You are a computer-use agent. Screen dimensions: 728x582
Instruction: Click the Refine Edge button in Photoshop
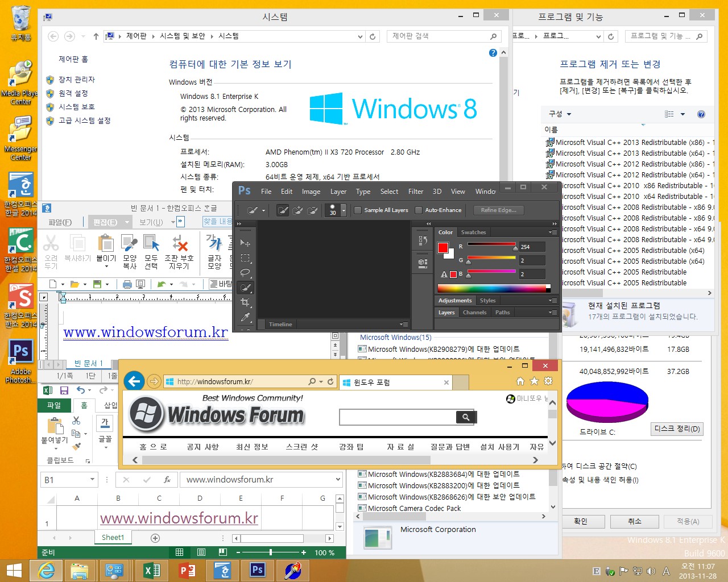[499, 210]
